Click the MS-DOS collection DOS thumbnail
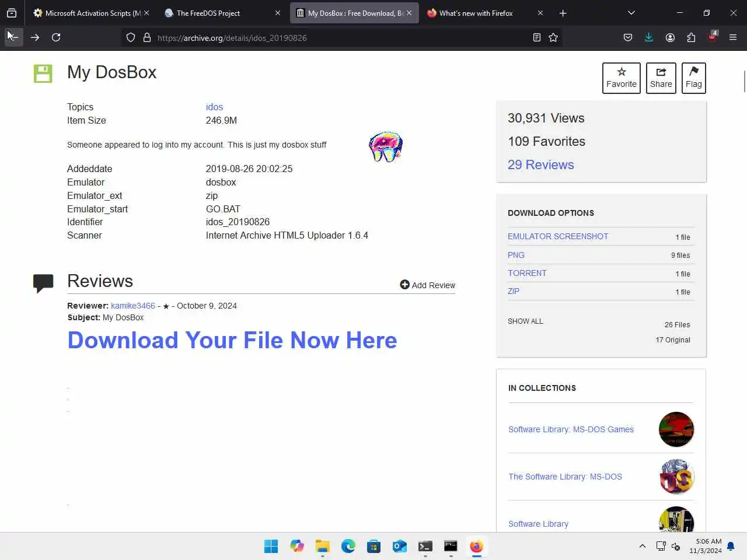 [x=676, y=477]
